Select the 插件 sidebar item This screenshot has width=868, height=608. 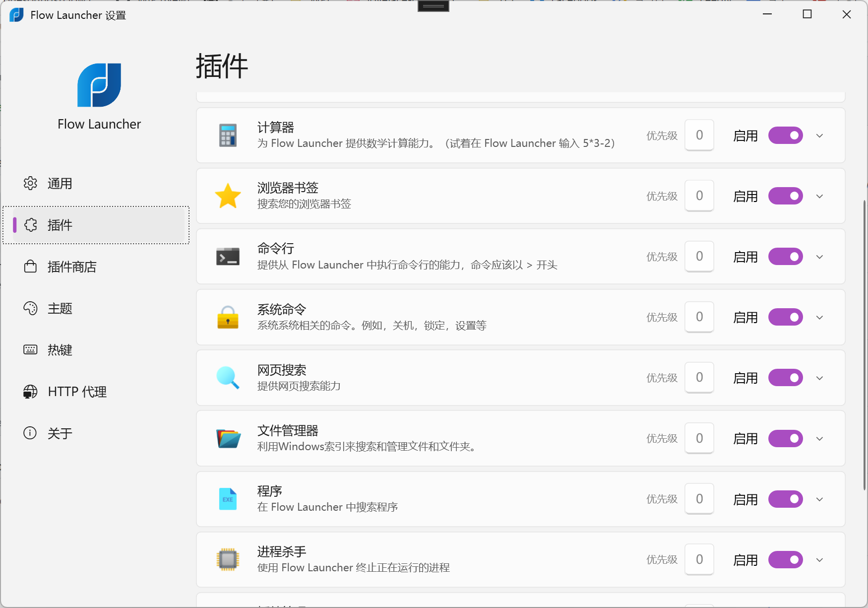[x=98, y=225]
